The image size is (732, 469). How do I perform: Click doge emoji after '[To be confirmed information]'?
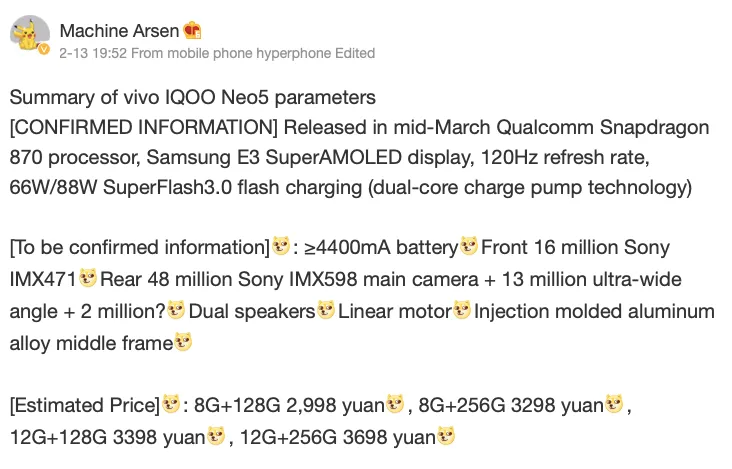(282, 246)
